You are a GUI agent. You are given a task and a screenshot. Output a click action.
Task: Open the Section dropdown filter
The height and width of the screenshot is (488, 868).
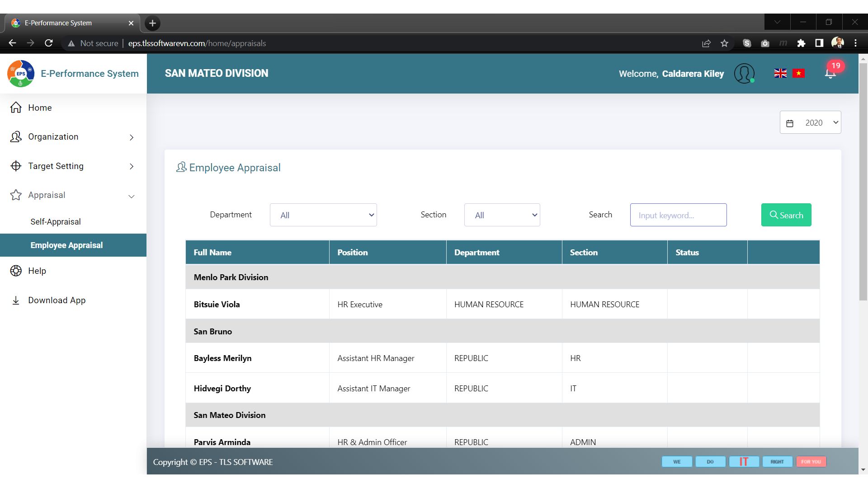pyautogui.click(x=502, y=215)
